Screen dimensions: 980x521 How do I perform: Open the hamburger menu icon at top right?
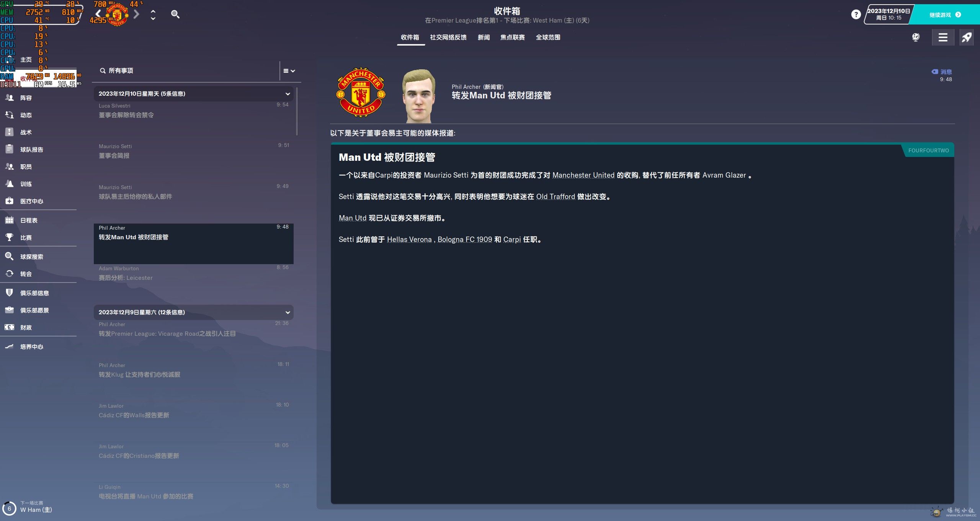(x=943, y=38)
